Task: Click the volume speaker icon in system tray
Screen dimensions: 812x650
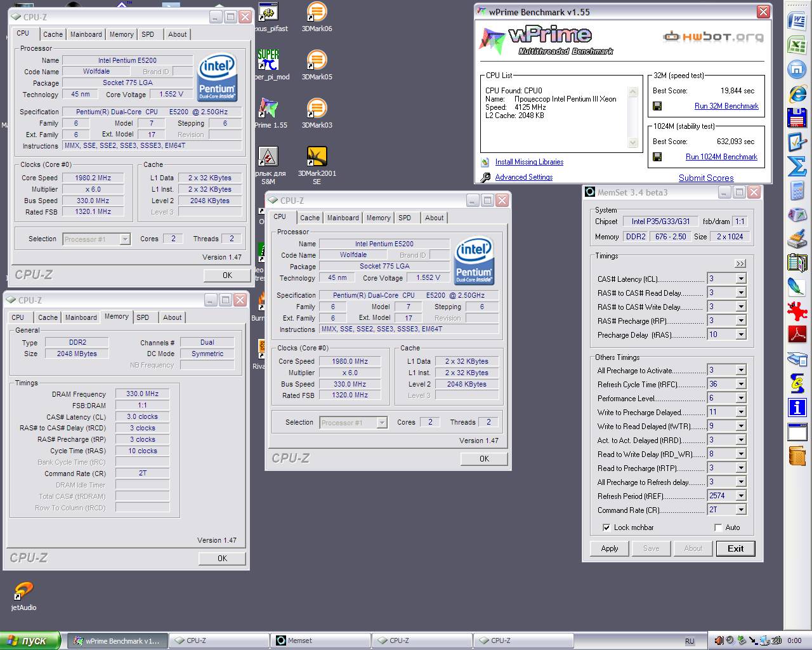Action: coord(719,641)
